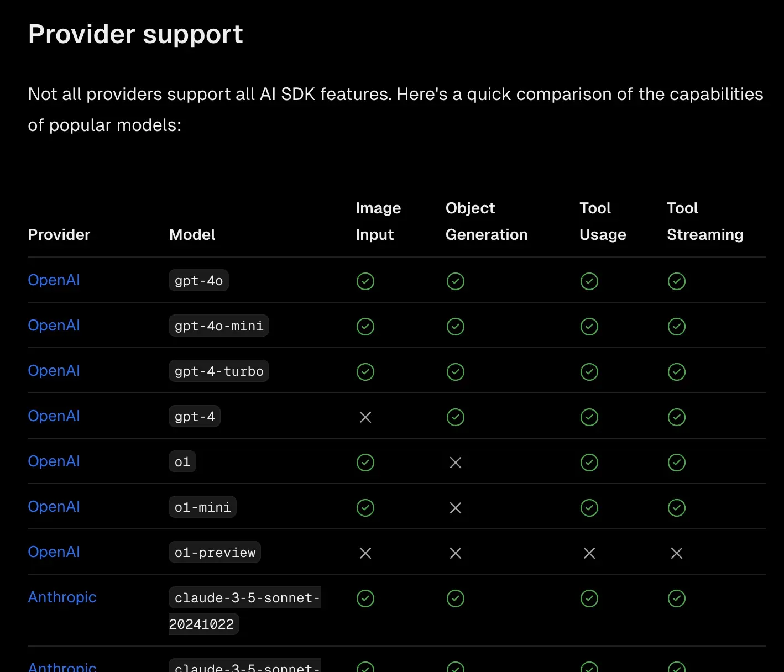Screen dimensions: 784x672
Task: Open the OpenAI link in the gpt-4-turbo row
Action: click(x=54, y=371)
